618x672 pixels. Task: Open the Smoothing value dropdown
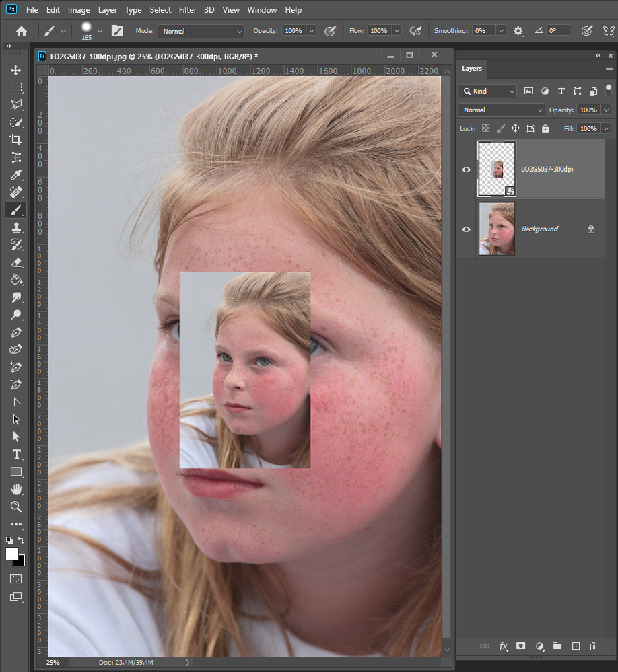(x=500, y=31)
